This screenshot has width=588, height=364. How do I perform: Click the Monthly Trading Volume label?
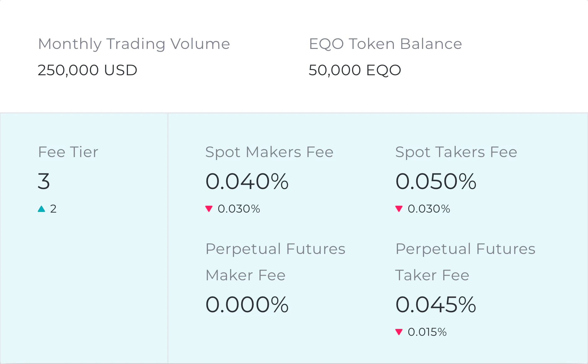(134, 44)
